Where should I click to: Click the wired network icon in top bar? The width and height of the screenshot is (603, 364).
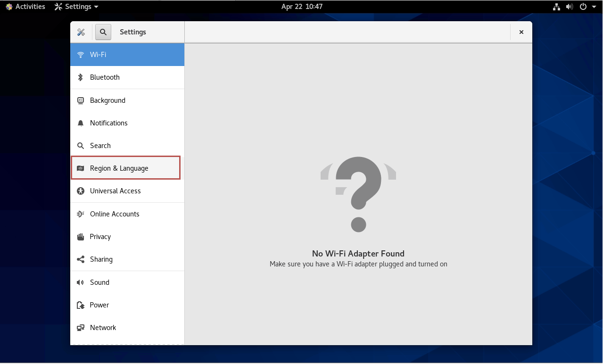557,7
